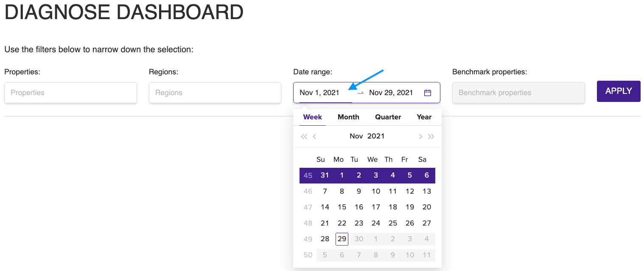This screenshot has width=644, height=271.
Task: Click the Benchmark properties field
Action: 518,93
